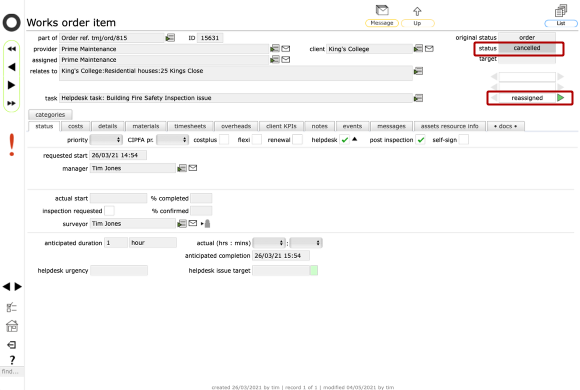Screen dimensions: 580x390
Task: Open provider record link icon
Action: pos(274,49)
